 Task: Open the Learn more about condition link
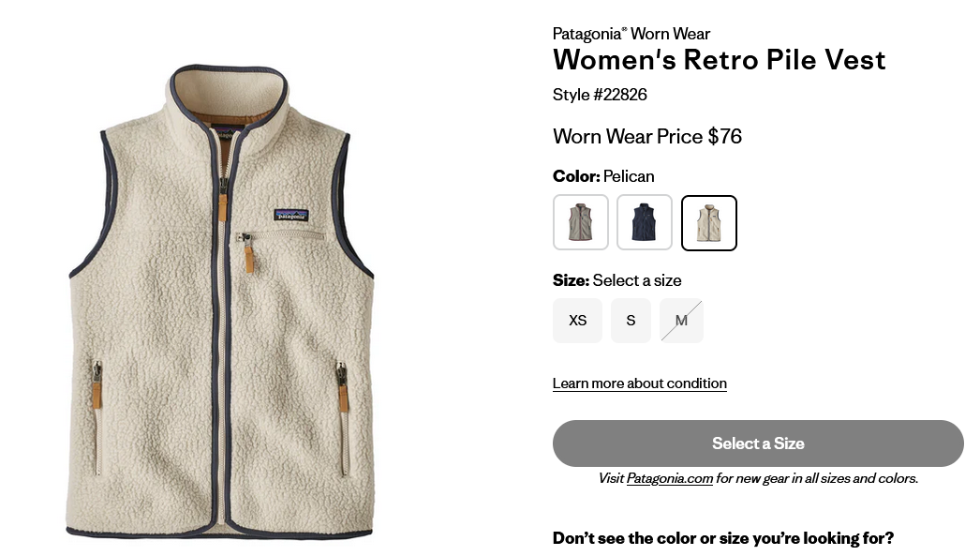pyautogui.click(x=639, y=383)
